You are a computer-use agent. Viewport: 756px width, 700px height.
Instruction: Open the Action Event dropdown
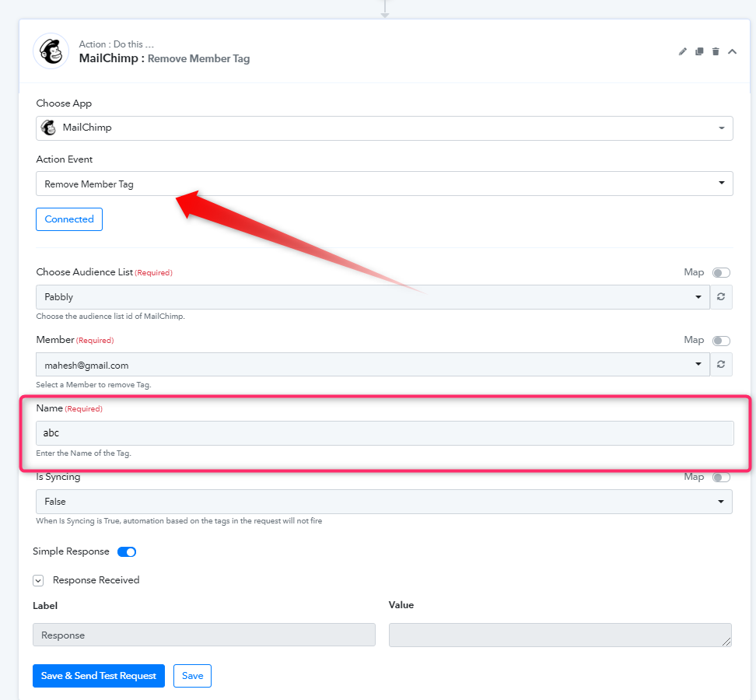tap(384, 184)
